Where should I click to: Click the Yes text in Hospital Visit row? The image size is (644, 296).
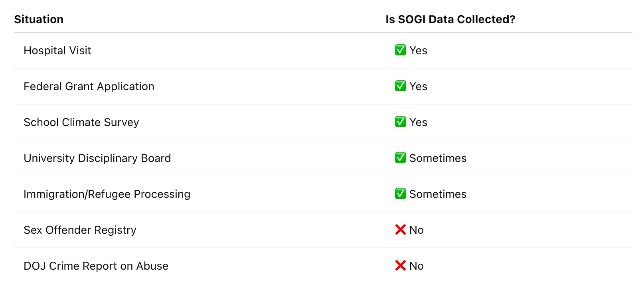coord(418,51)
